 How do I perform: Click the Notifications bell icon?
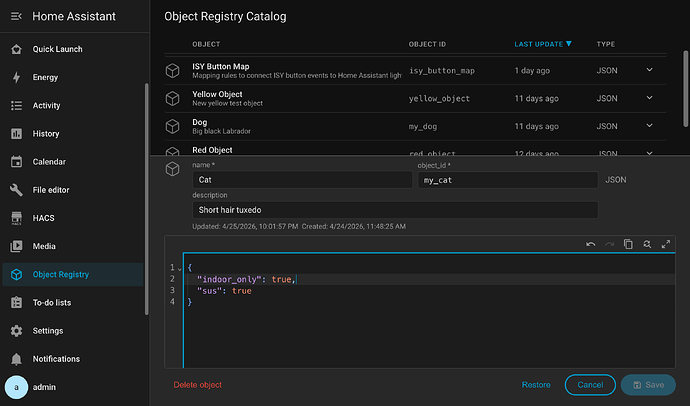click(16, 359)
